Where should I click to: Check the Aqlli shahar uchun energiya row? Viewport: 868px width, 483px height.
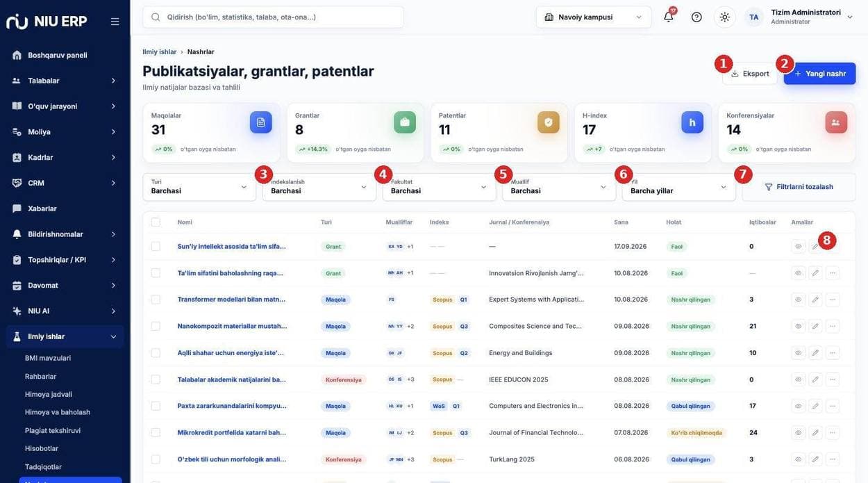click(156, 353)
